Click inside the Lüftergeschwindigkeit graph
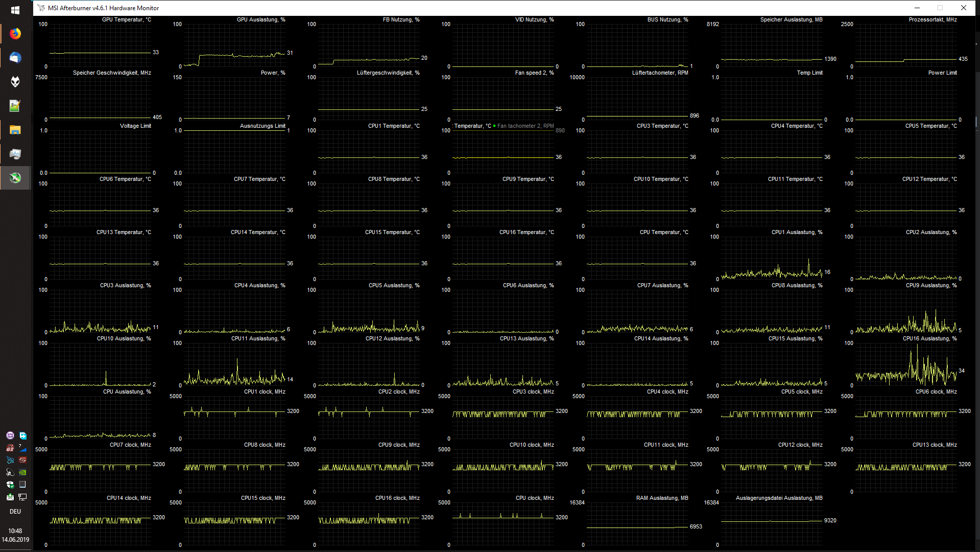The height and width of the screenshot is (552, 980). [x=369, y=98]
